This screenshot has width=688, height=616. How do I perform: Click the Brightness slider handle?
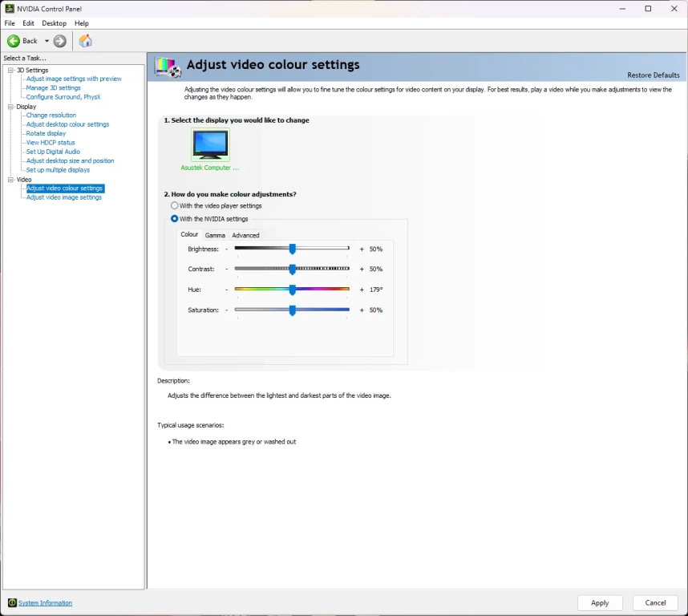click(292, 249)
